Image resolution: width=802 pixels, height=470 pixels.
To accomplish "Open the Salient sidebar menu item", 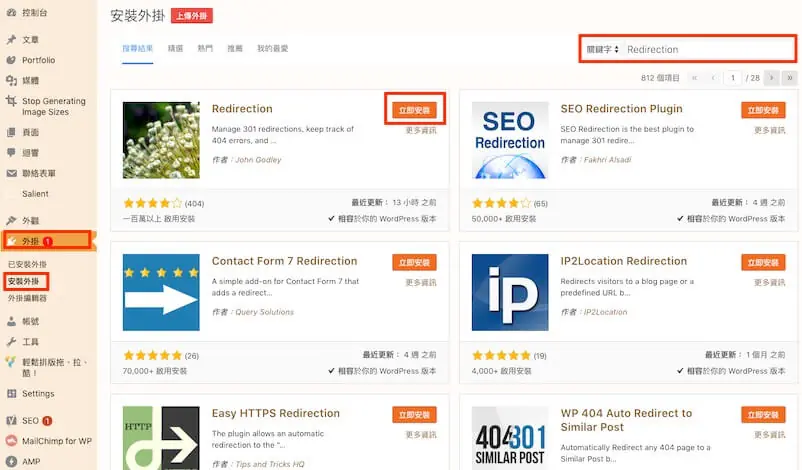I will coord(35,194).
